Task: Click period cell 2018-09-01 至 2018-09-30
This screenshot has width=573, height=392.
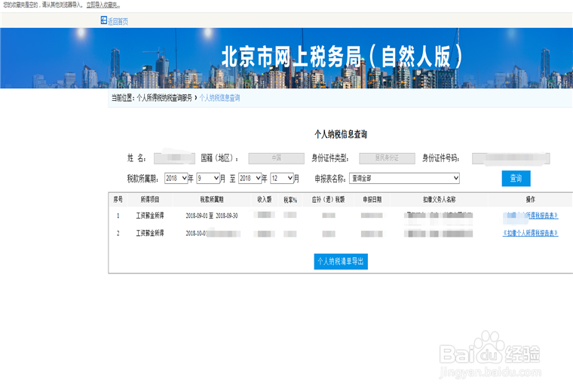Action: click(x=212, y=216)
